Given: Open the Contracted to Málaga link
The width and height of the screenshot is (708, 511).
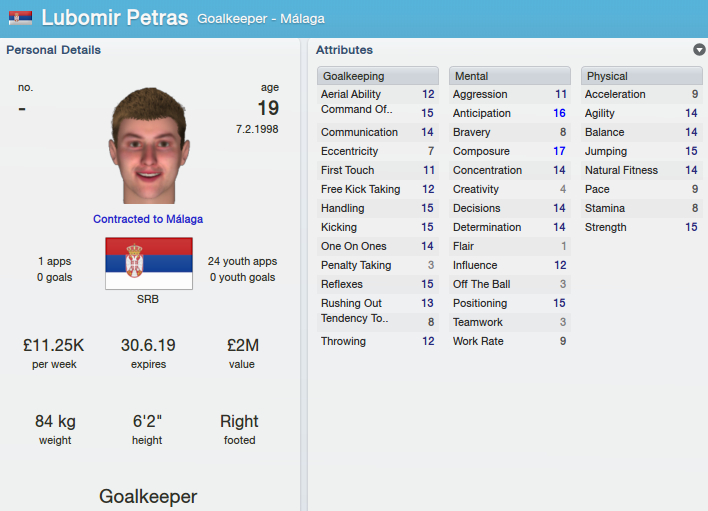Looking at the screenshot, I should pos(148,219).
